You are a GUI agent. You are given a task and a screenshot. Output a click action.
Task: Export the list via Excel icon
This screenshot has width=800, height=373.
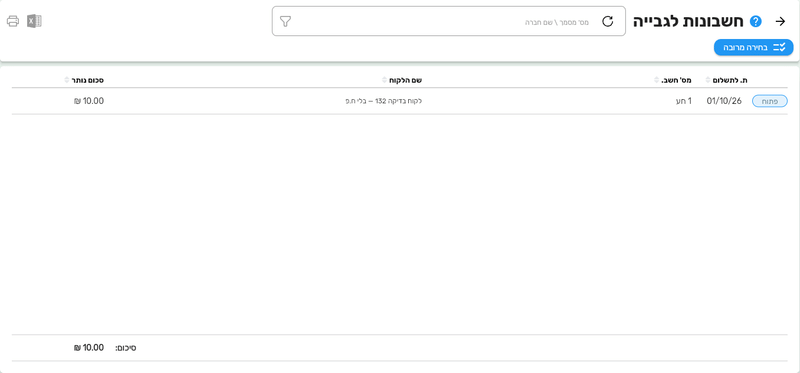[x=34, y=21]
